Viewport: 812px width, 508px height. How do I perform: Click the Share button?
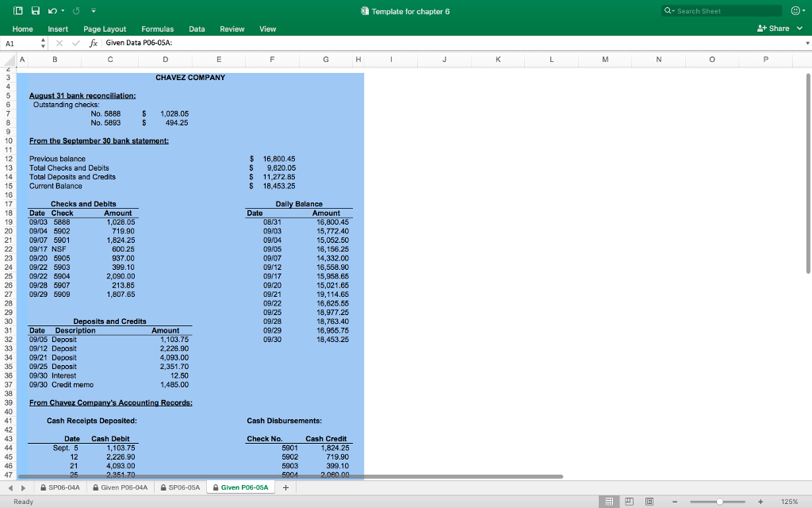pos(774,29)
